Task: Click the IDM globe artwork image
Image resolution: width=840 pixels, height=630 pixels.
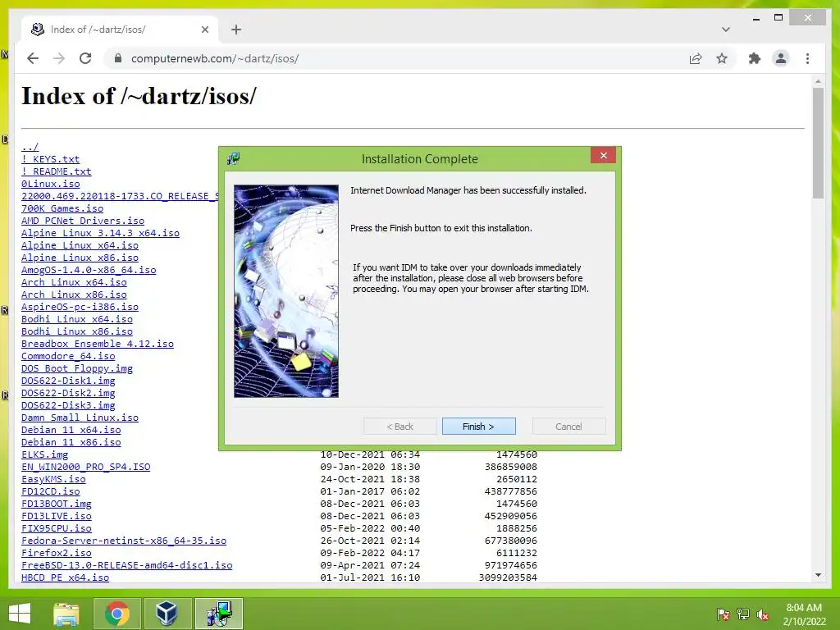Action: (x=286, y=291)
